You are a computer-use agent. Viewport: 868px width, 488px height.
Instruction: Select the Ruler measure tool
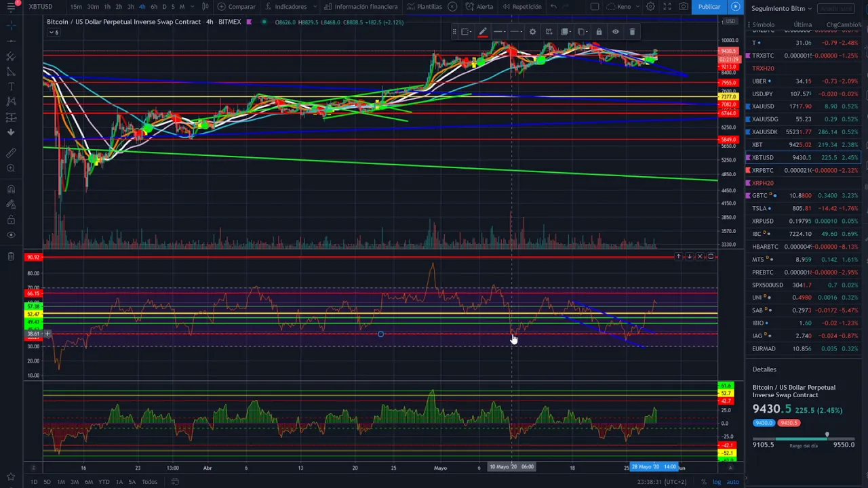coord(11,154)
